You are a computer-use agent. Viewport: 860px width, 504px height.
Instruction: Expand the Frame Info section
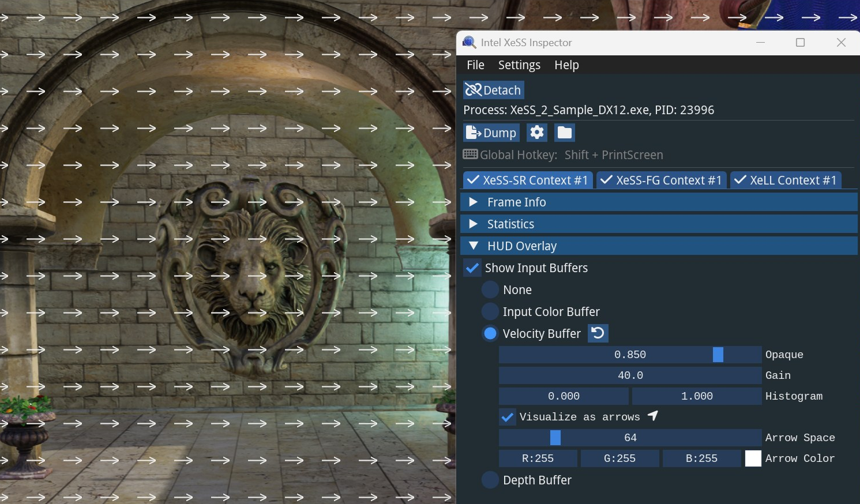click(659, 202)
